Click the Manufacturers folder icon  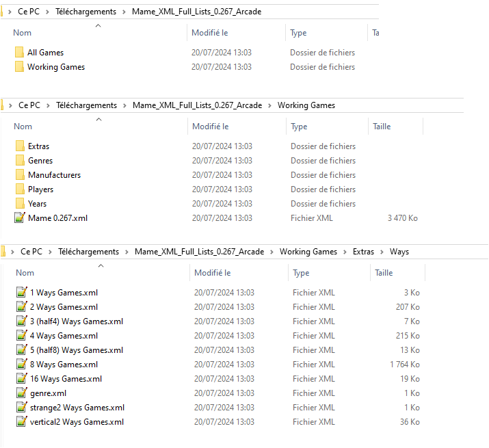[x=20, y=175]
